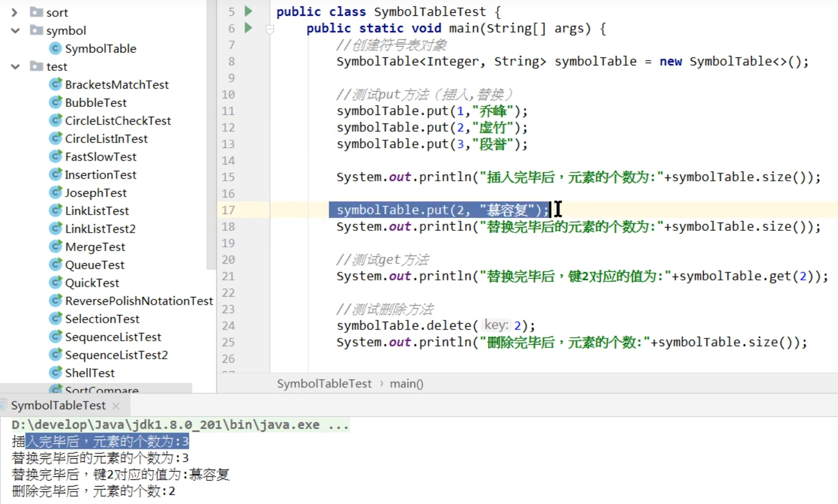Select LinkListTest in project tree

coord(97,211)
